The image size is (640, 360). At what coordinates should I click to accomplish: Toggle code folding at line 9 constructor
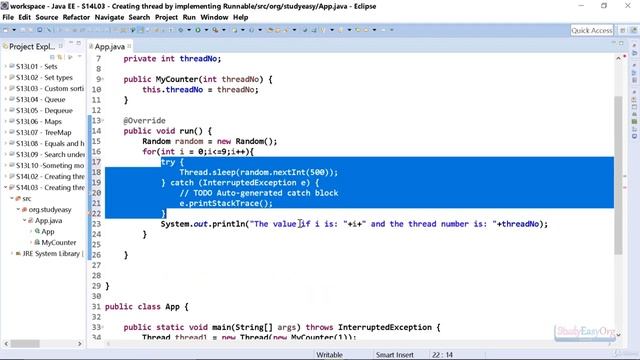pyautogui.click(x=102, y=79)
